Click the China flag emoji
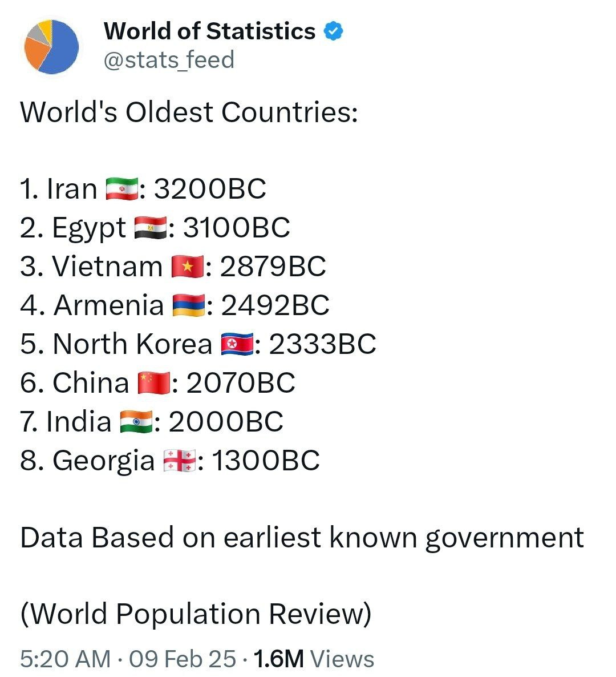 point(154,383)
